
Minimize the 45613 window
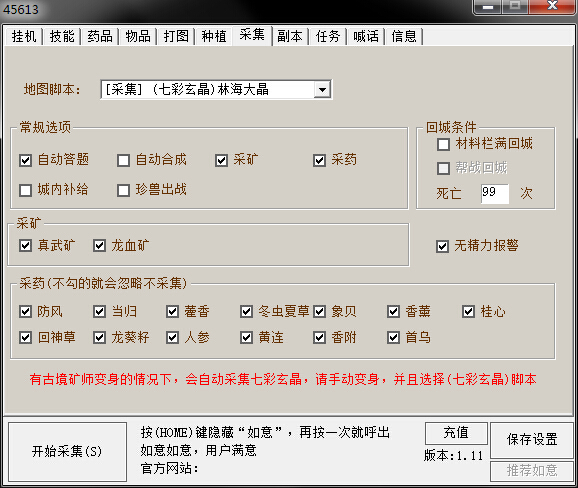tap(488, 6)
